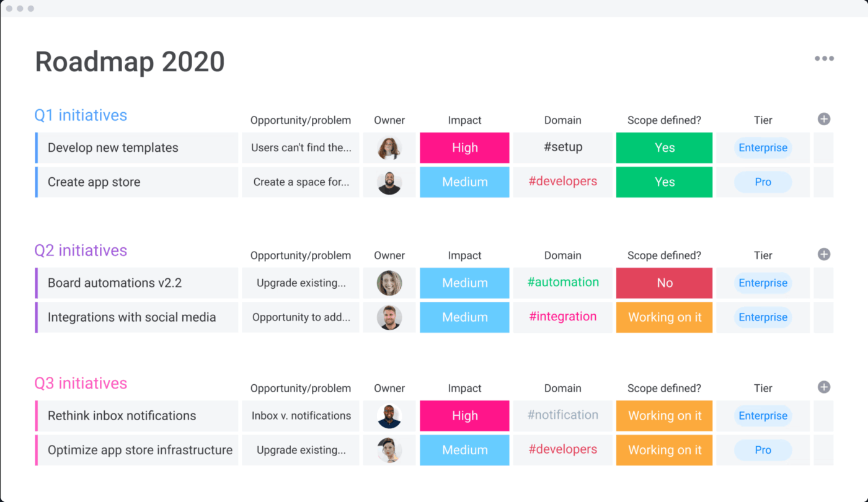This screenshot has width=868, height=502.
Task: Toggle the No status on Board automations v2.2
Action: pyautogui.click(x=664, y=283)
